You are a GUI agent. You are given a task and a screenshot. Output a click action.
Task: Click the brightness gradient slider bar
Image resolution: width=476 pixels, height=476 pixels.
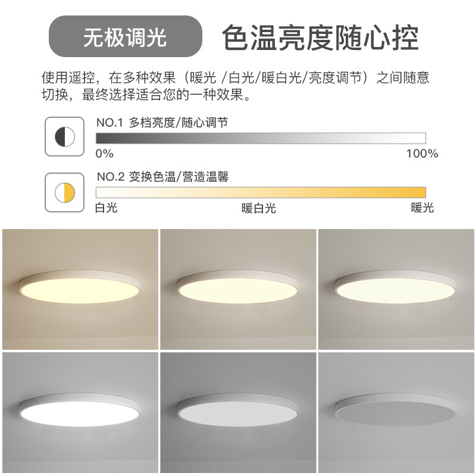261,138
